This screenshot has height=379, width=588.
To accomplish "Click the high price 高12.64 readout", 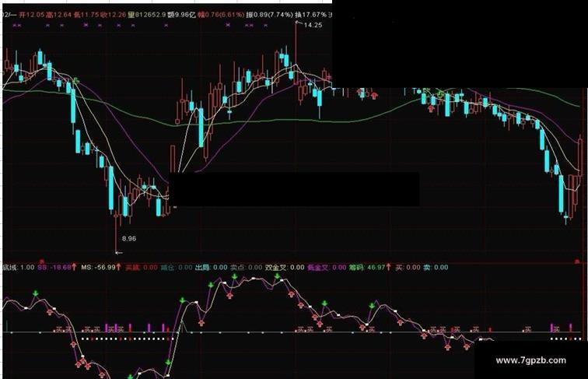I will click(x=58, y=15).
